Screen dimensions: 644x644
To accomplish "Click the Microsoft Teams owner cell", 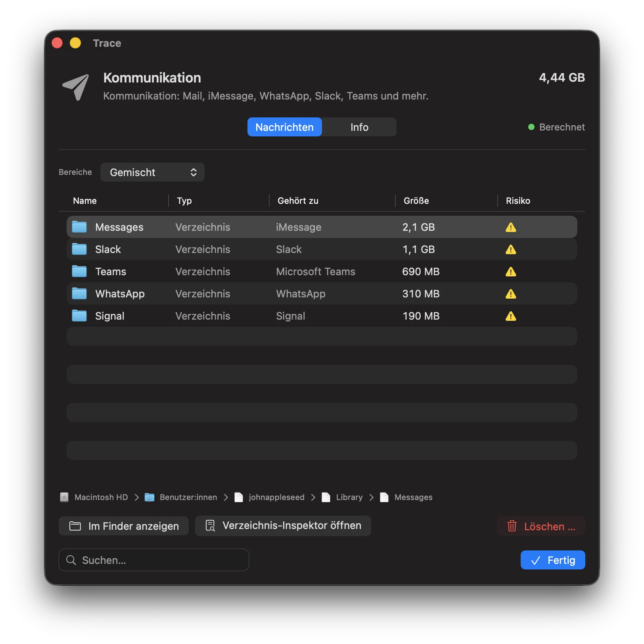I will pyautogui.click(x=316, y=272).
